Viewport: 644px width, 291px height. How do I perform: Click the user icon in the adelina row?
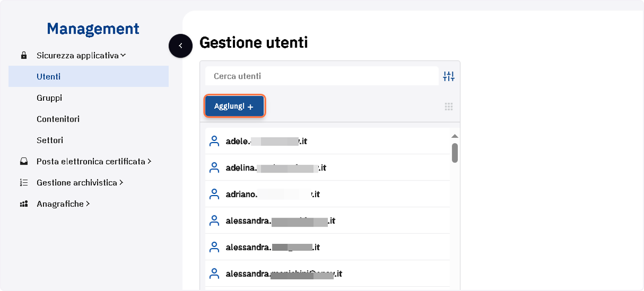214,168
